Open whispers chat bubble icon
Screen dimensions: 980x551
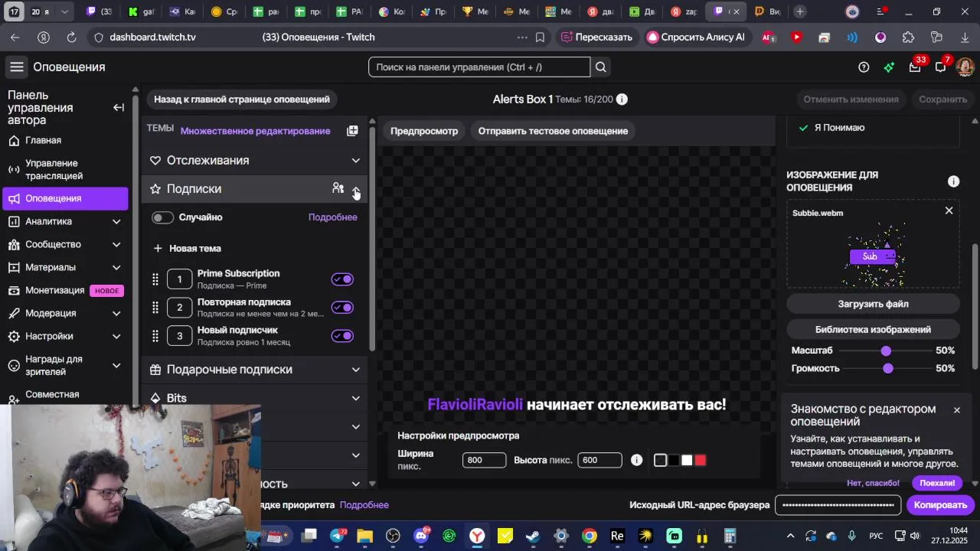coord(940,67)
